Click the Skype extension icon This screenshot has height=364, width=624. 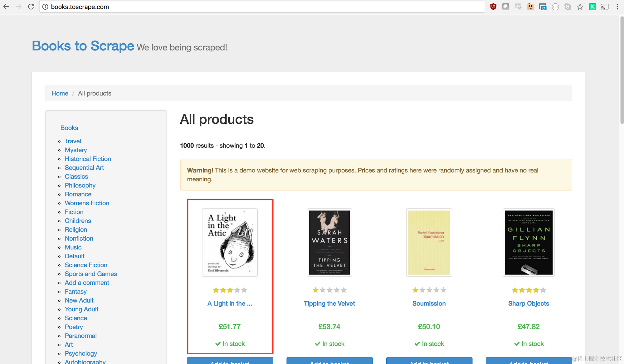tap(568, 7)
